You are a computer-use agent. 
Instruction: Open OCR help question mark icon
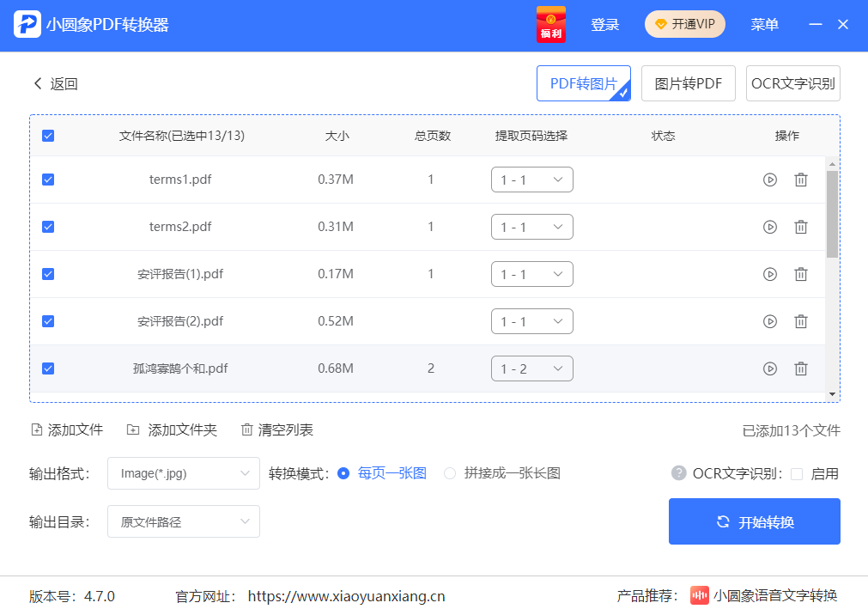click(x=678, y=473)
